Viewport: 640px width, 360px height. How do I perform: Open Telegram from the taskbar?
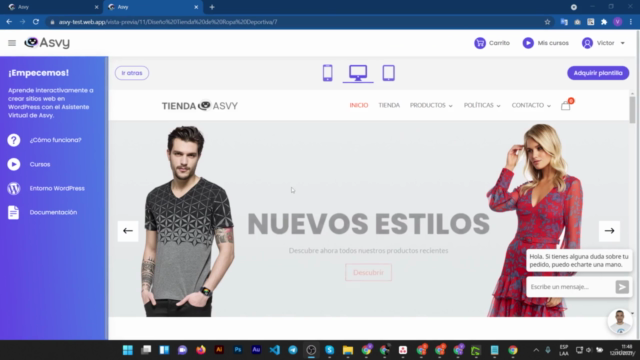pyautogui.click(x=293, y=350)
